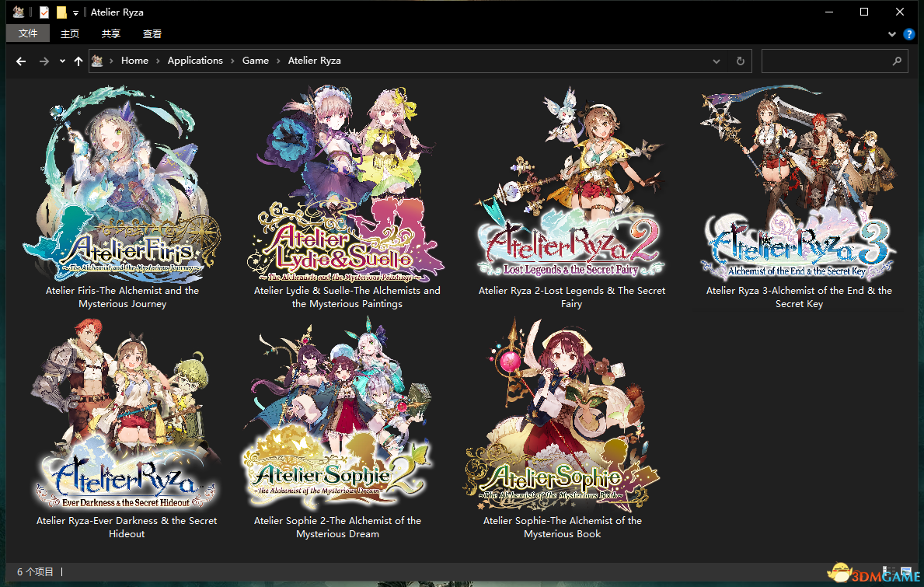The width and height of the screenshot is (924, 587).
Task: Select the Atelier Ryza 2 folder icon
Action: [571, 187]
